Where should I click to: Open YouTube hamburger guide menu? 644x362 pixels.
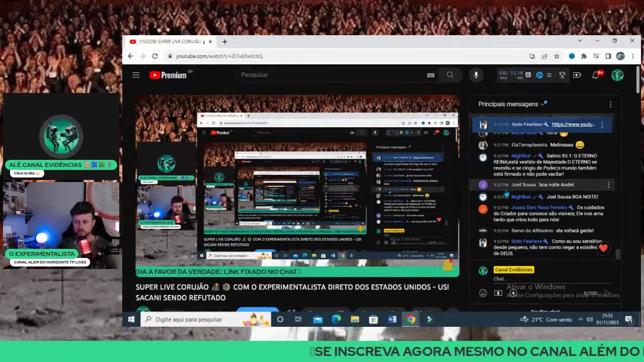pyautogui.click(x=136, y=75)
